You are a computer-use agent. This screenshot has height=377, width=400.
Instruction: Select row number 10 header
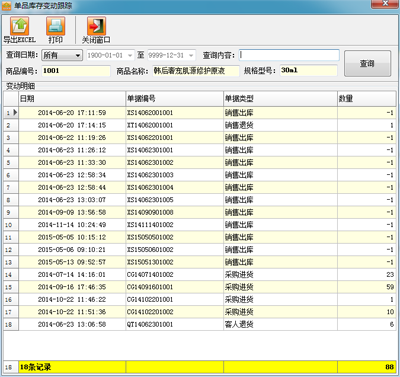11,225
